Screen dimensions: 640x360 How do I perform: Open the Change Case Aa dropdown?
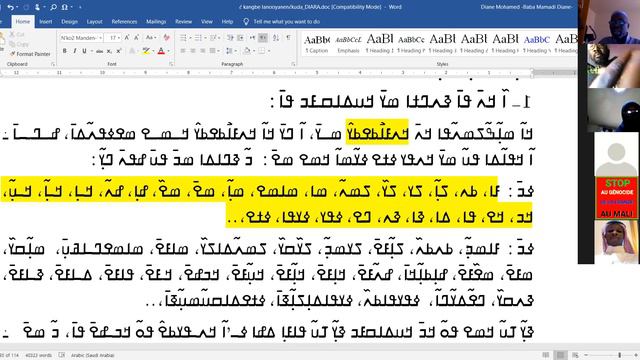[151, 38]
